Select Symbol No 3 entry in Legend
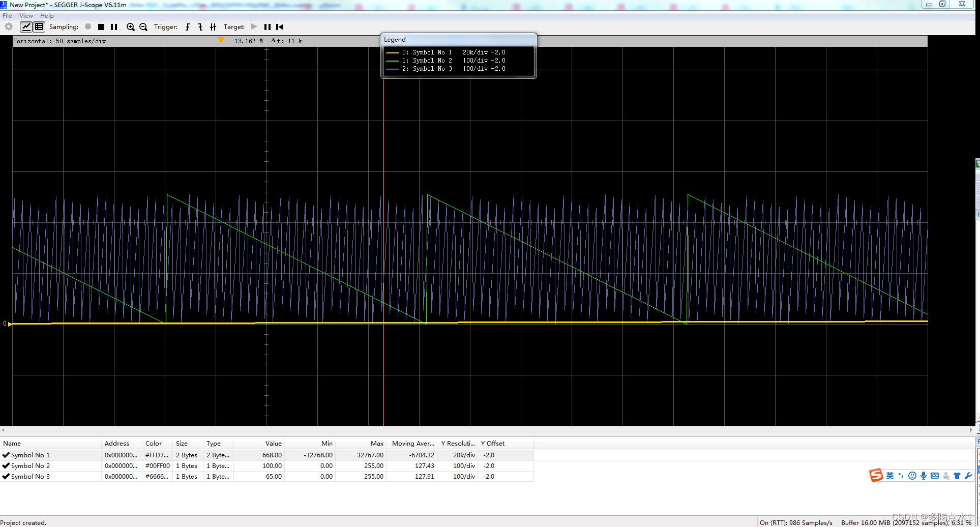 446,69
